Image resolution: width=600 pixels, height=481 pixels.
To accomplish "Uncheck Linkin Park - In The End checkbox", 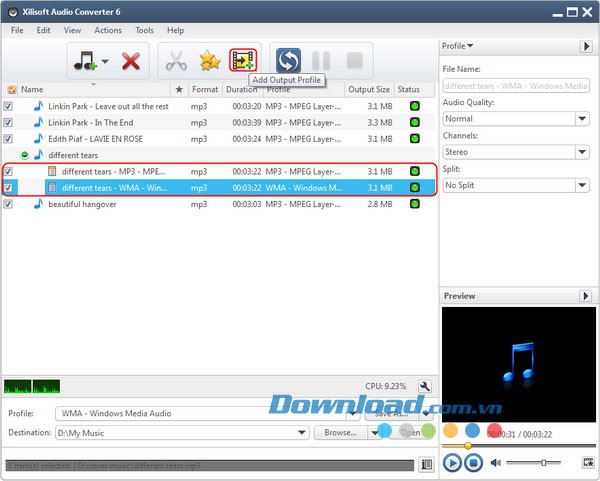I will 8,122.
